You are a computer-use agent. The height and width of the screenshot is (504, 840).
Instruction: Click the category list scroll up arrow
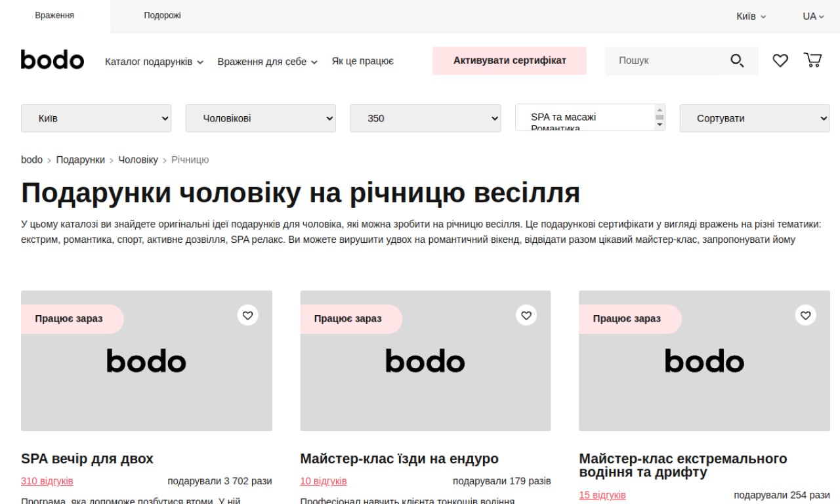(660, 109)
